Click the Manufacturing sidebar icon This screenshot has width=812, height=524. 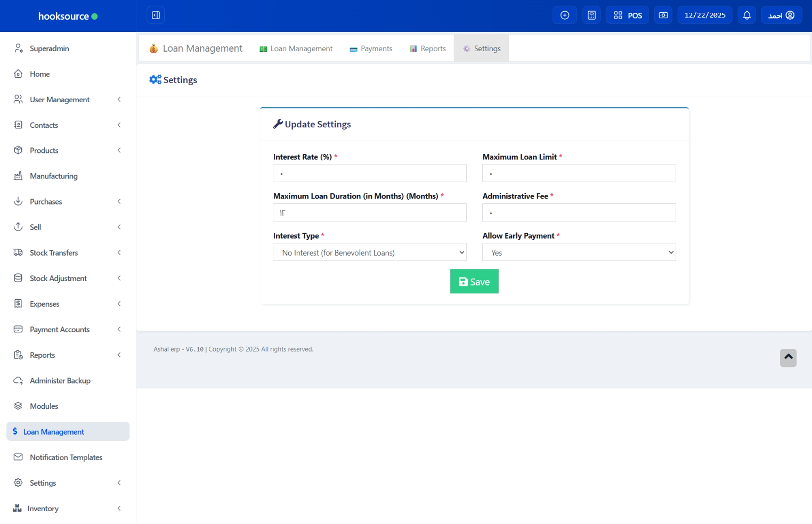(18, 176)
